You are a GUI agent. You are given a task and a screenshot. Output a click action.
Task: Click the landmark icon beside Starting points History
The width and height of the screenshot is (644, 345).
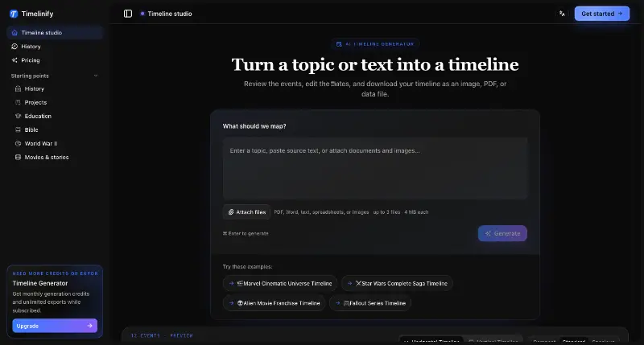[x=18, y=88]
